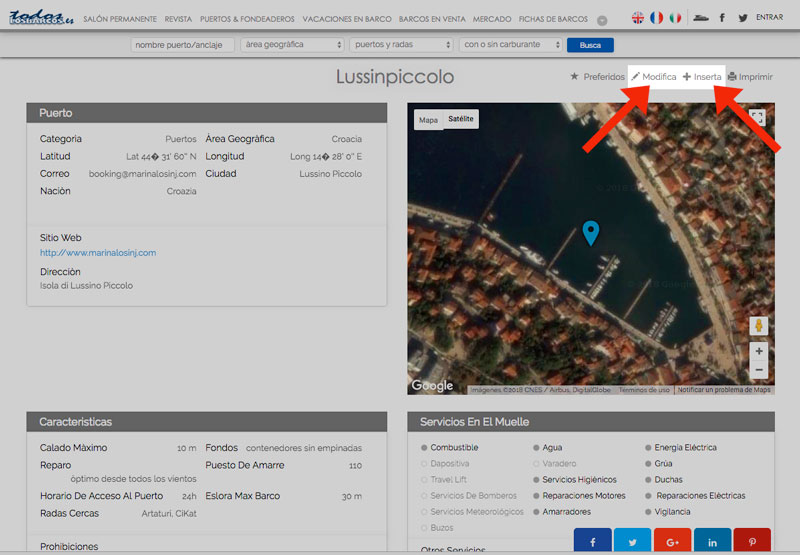The height and width of the screenshot is (555, 800).
Task: Toggle the Reparaciones Motores indicator
Action: tap(536, 496)
